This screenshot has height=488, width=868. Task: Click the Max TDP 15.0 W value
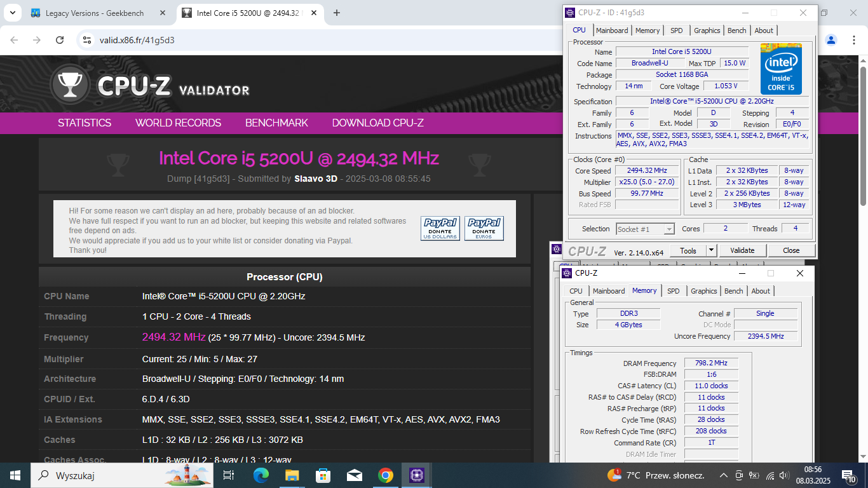pyautogui.click(x=734, y=64)
